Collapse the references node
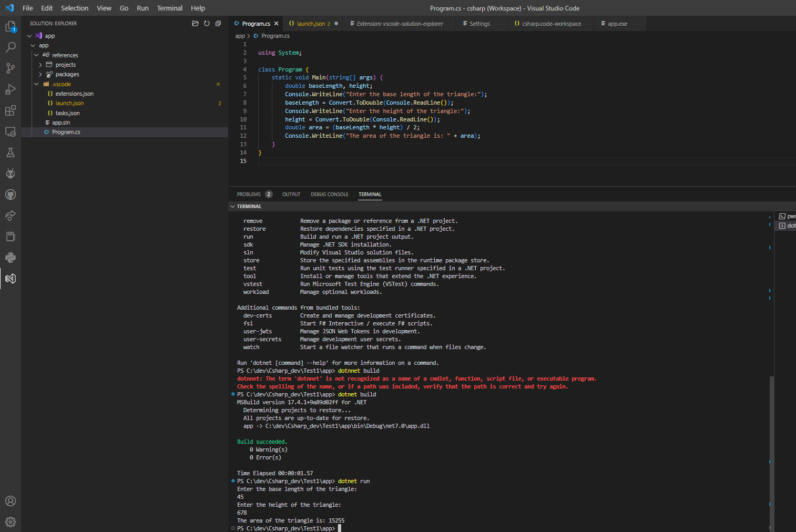 pyautogui.click(x=36, y=55)
